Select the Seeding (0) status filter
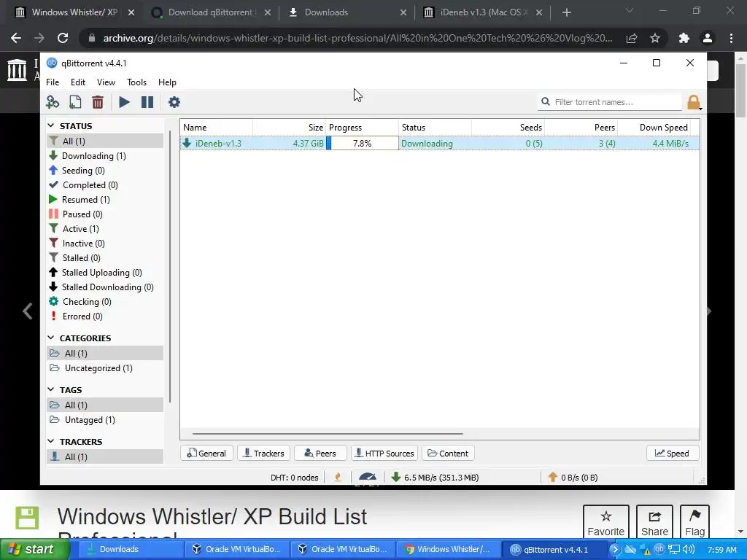This screenshot has height=560, width=747. 83,171
